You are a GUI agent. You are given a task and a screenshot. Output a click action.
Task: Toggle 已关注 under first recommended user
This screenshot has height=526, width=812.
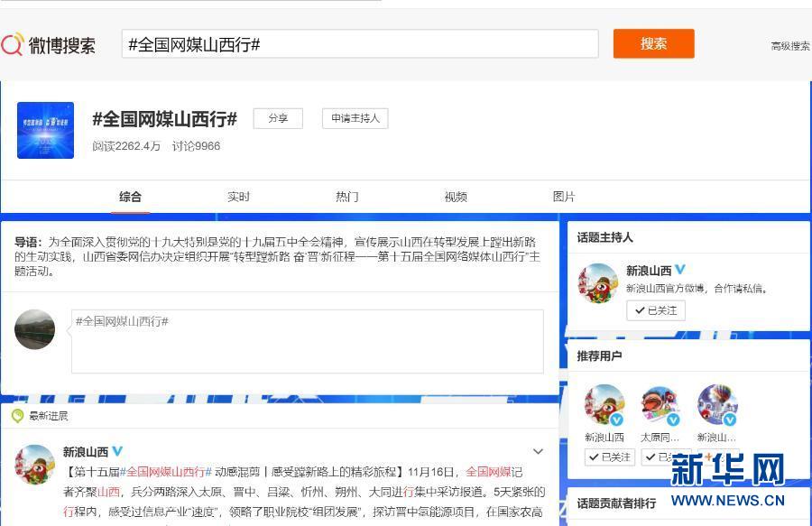click(x=610, y=457)
